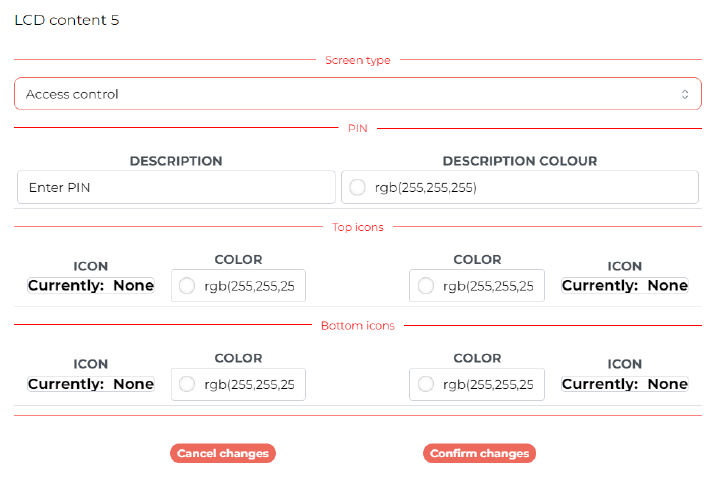This screenshot has height=500, width=715.
Task: Click top icons right colour rgb field
Action: (477, 286)
